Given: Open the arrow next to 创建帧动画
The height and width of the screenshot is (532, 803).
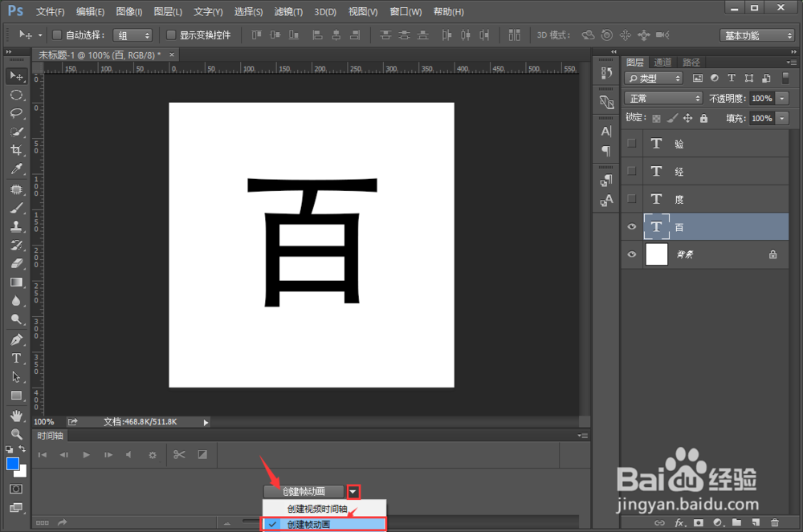Looking at the screenshot, I should click(353, 491).
